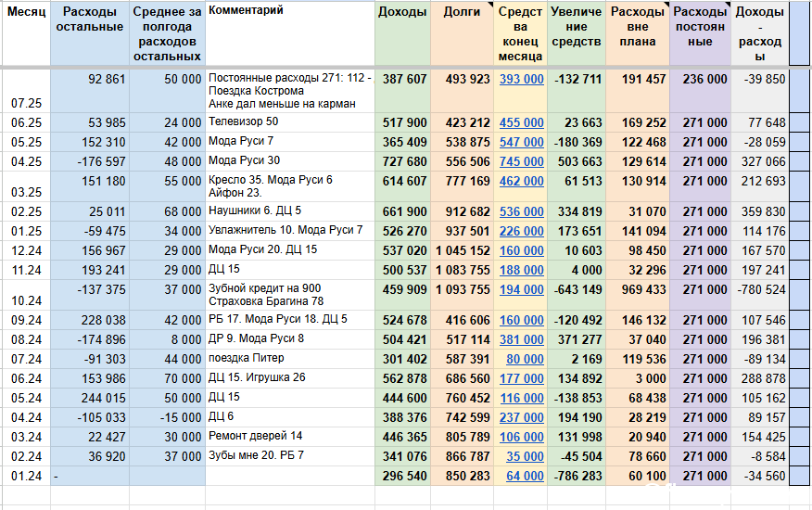Open the 116 000 link
812x510 pixels.
522,398
